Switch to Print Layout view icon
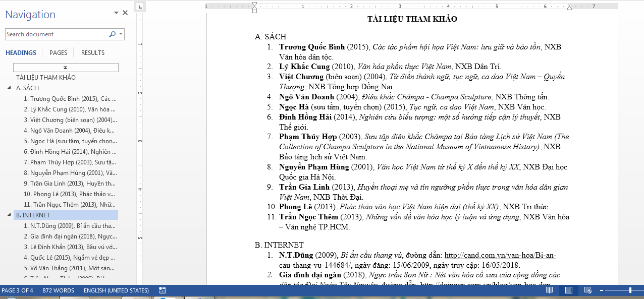644x299 pixels. [x=568, y=290]
